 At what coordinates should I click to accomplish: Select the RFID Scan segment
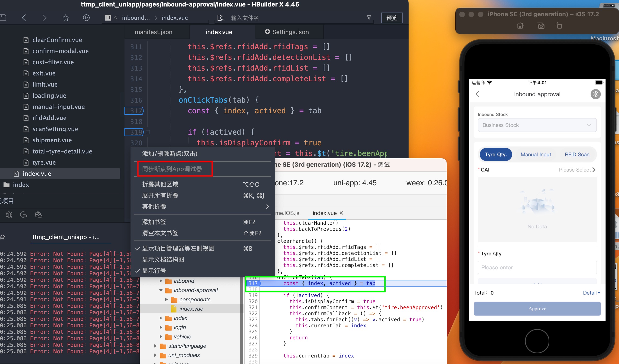pos(577,155)
